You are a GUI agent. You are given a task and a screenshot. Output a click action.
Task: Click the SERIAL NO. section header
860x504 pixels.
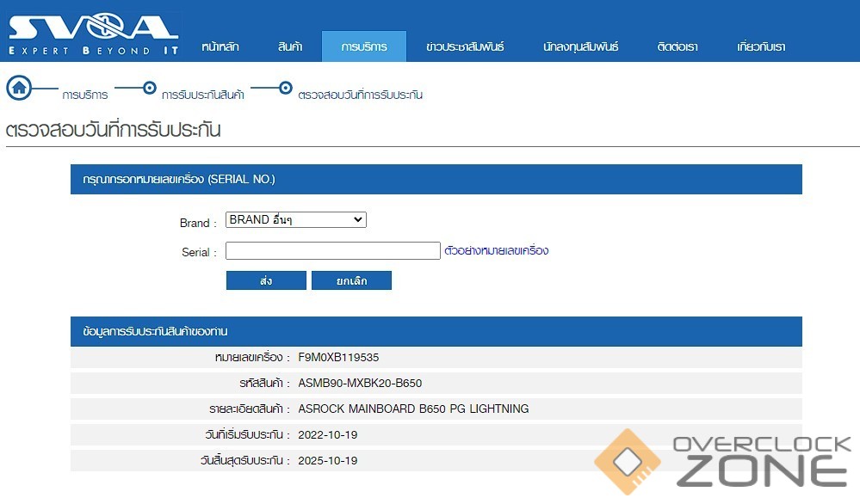436,179
